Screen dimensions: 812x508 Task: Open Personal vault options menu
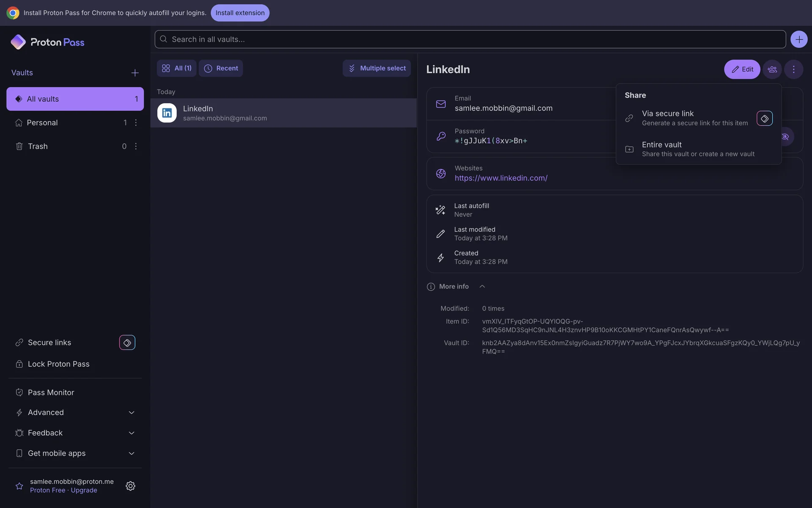[136, 123]
